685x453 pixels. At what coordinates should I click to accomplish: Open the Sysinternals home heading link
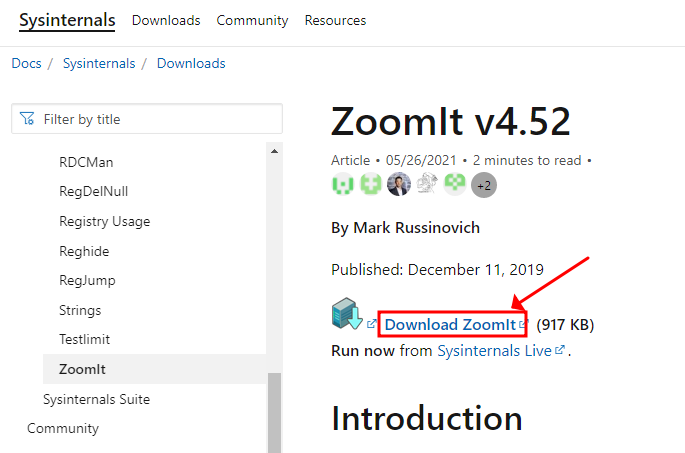pos(67,21)
